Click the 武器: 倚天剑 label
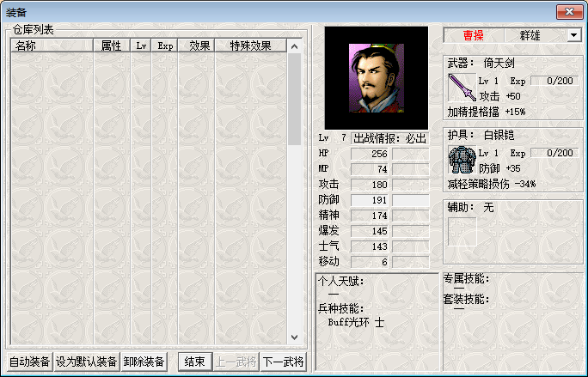Viewport: 588px width, 377px height. (x=481, y=63)
